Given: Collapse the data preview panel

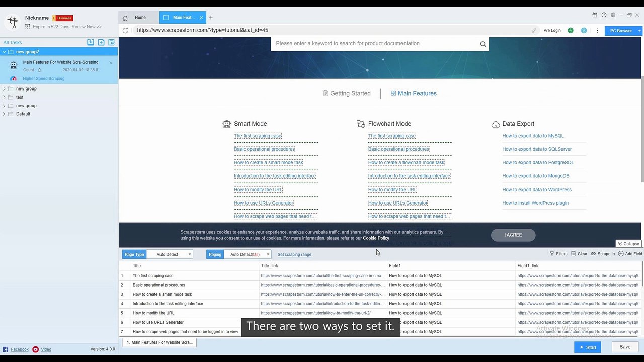Looking at the screenshot, I should click(628, 244).
